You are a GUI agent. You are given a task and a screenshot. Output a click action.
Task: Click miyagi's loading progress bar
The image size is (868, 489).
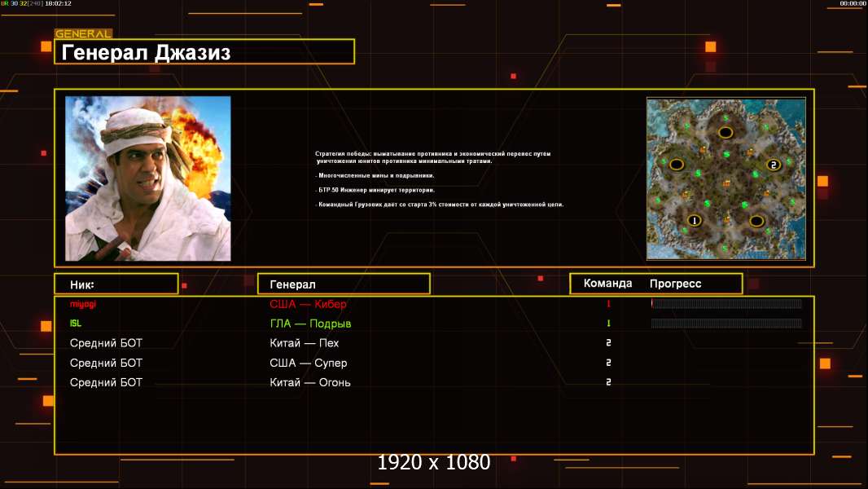[726, 304]
